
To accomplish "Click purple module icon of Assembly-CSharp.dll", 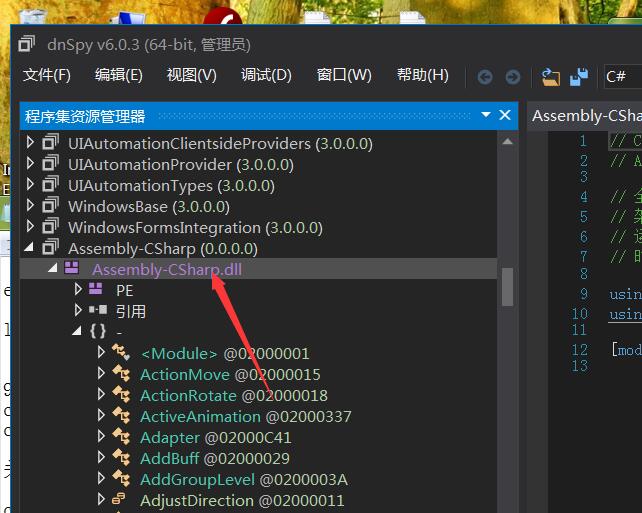I will point(72,268).
